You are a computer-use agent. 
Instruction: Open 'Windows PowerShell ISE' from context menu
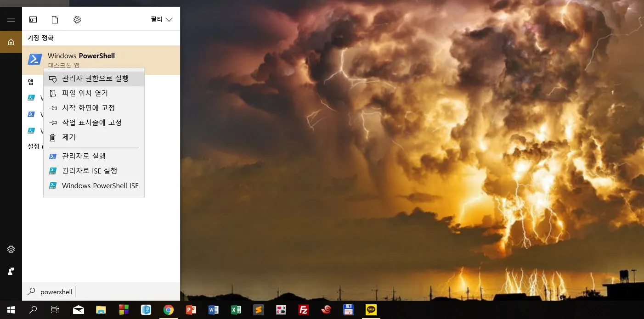coord(100,186)
